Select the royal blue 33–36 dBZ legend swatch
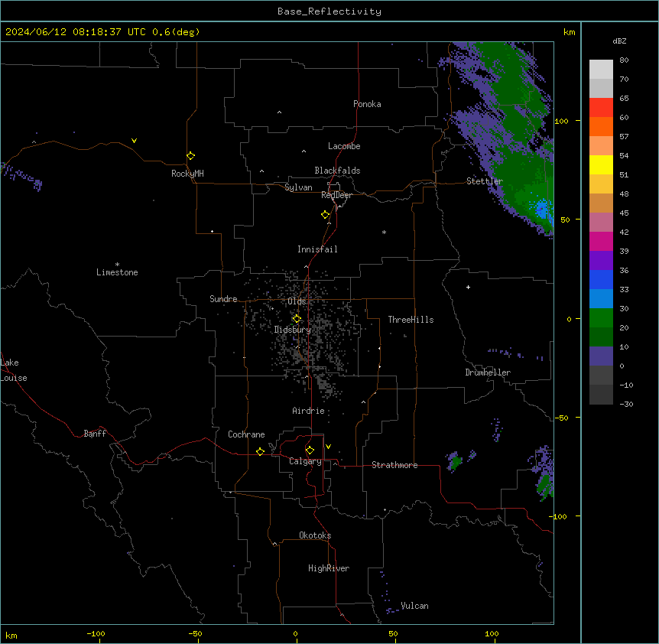Viewport: 659px width, 644px height. point(601,279)
